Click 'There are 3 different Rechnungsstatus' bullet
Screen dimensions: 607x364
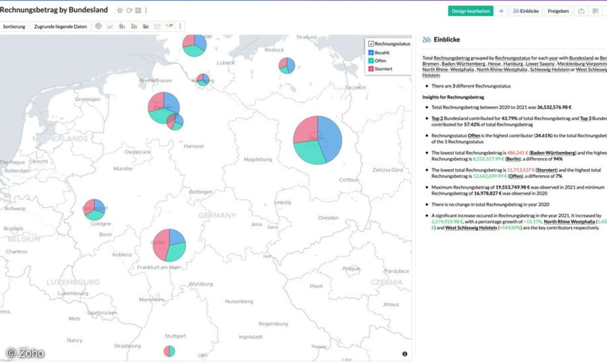(x=471, y=86)
